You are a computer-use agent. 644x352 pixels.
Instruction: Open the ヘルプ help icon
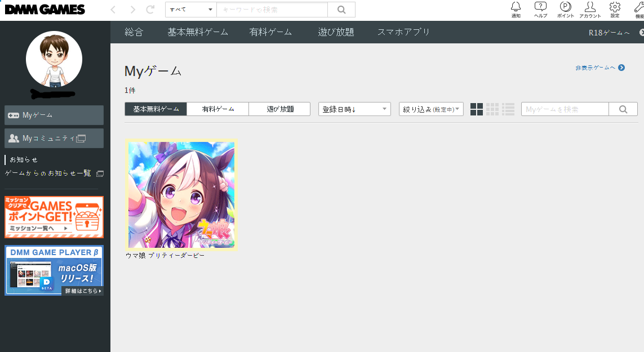coord(540,10)
